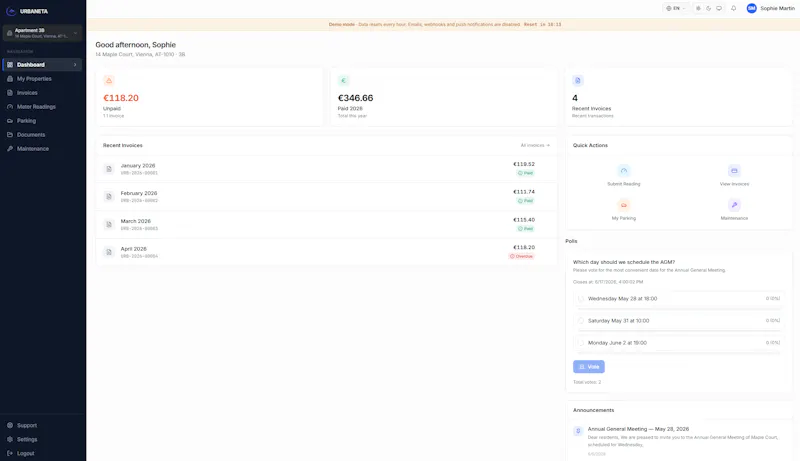Click the URBANETA logo icon
800x461 pixels.
(11, 11)
